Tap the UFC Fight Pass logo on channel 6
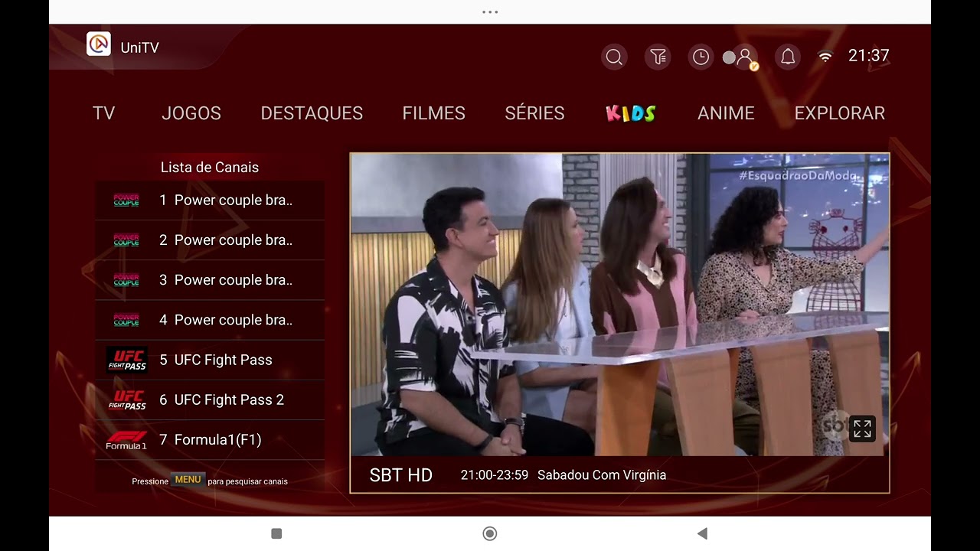 point(126,399)
